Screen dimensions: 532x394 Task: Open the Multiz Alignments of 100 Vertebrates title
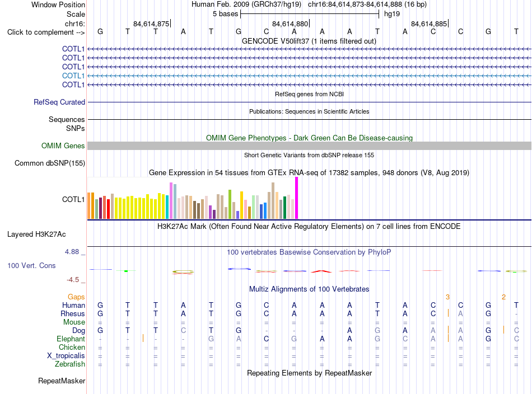pyautogui.click(x=309, y=289)
